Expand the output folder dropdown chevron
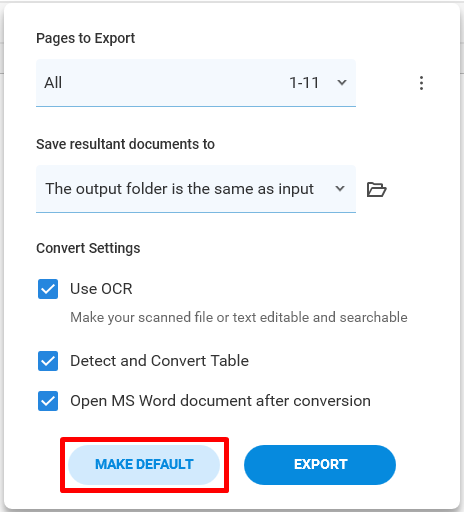The image size is (464, 512). 340,189
